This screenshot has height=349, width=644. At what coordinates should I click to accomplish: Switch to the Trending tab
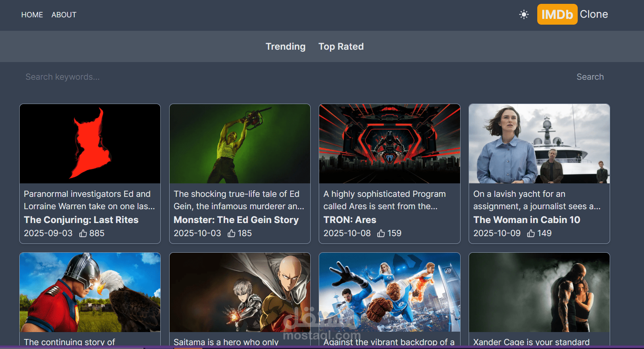point(286,47)
